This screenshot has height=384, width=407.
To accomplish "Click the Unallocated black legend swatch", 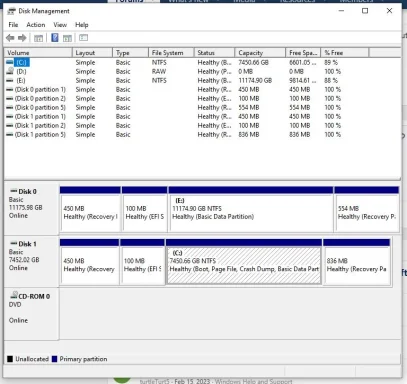I will (10, 359).
